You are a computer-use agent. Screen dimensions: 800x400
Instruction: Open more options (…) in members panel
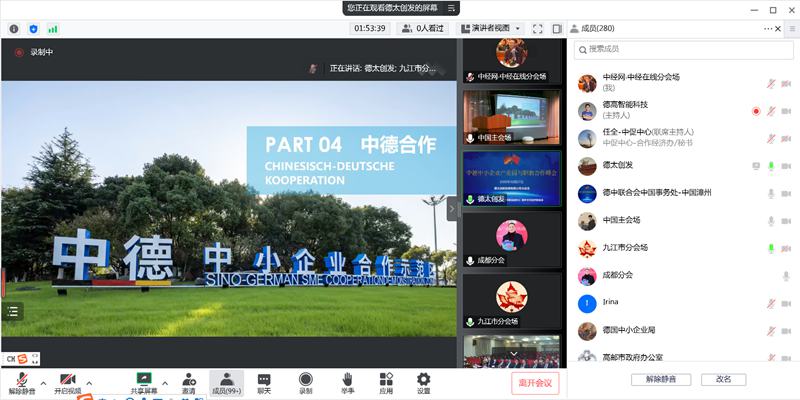coord(767,29)
